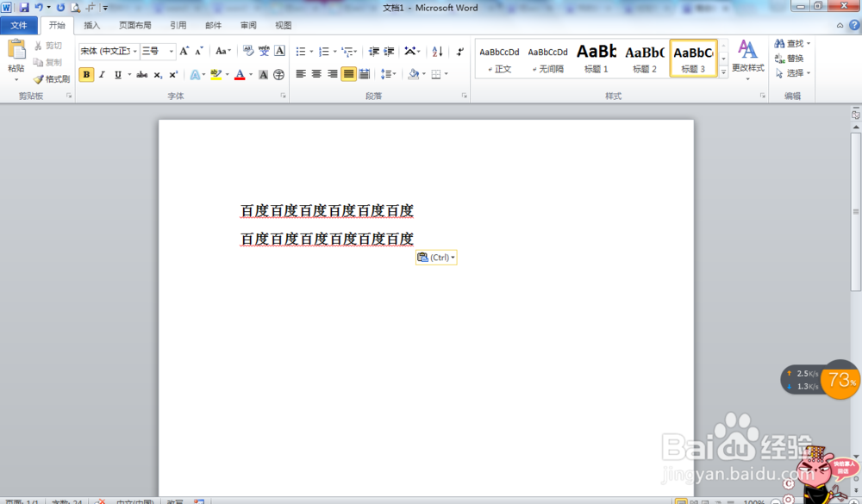This screenshot has width=862, height=504.
Task: Click the Grow Font icon
Action: pyautogui.click(x=184, y=51)
